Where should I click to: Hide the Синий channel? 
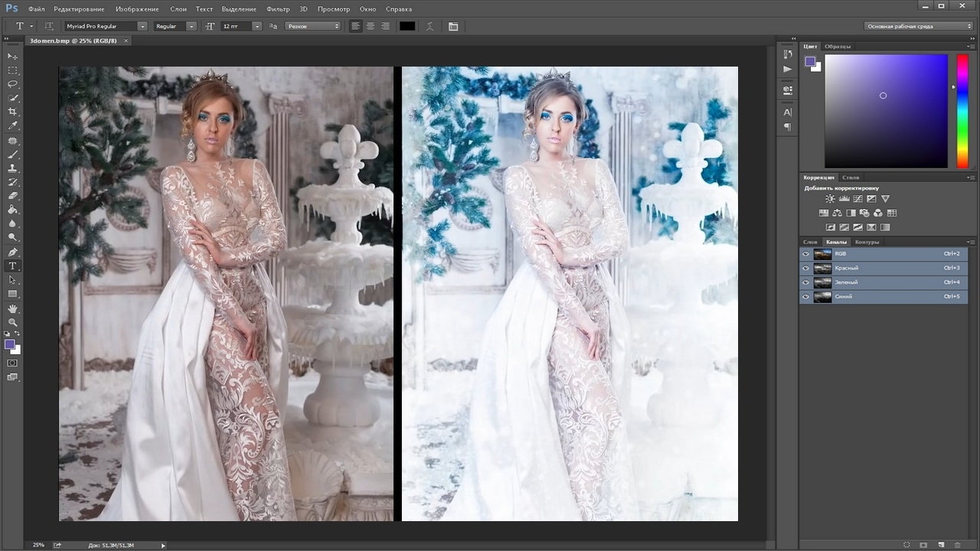click(x=805, y=296)
